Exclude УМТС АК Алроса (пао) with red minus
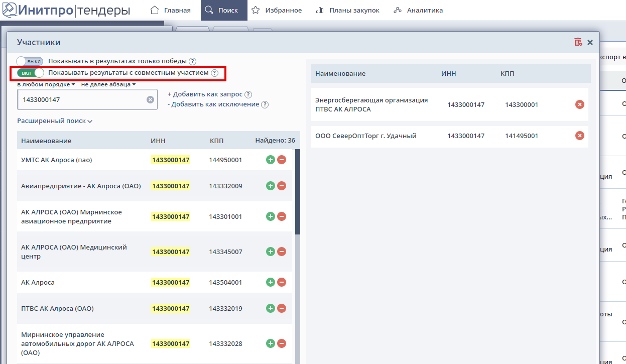 (x=282, y=160)
